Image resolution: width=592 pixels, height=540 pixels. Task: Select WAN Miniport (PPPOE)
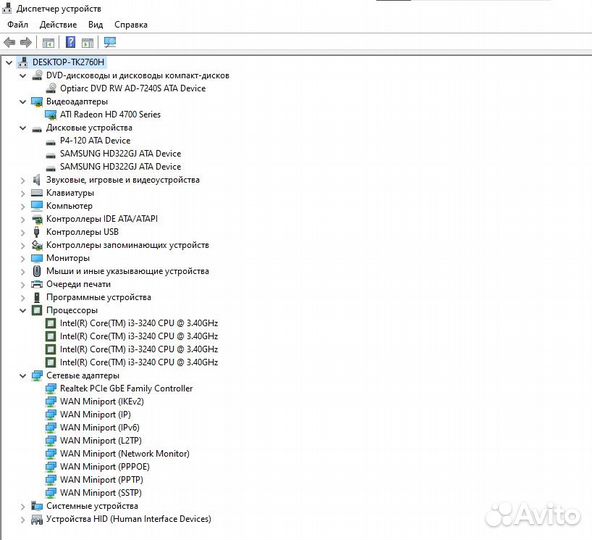(105, 467)
